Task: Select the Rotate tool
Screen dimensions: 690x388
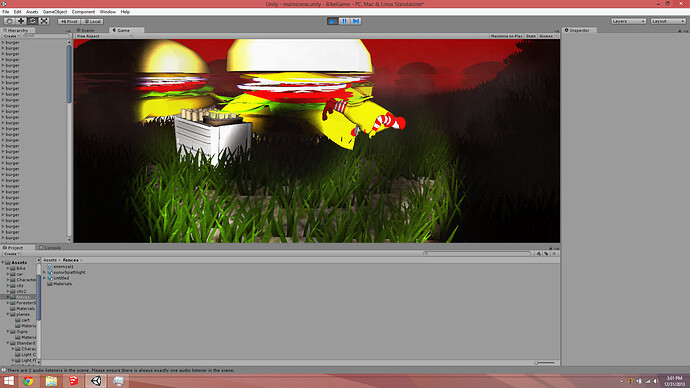Action: click(x=33, y=21)
